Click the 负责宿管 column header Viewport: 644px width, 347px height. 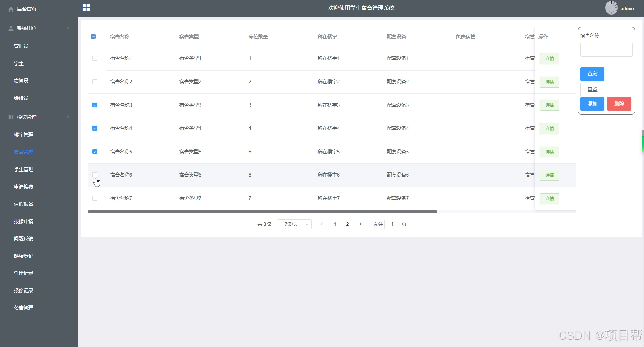coord(466,37)
